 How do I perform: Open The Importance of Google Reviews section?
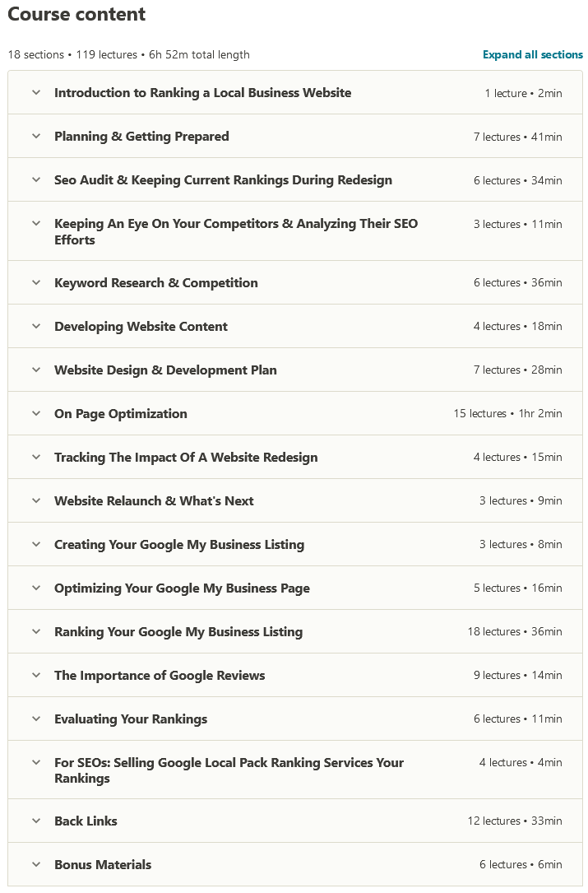160,676
